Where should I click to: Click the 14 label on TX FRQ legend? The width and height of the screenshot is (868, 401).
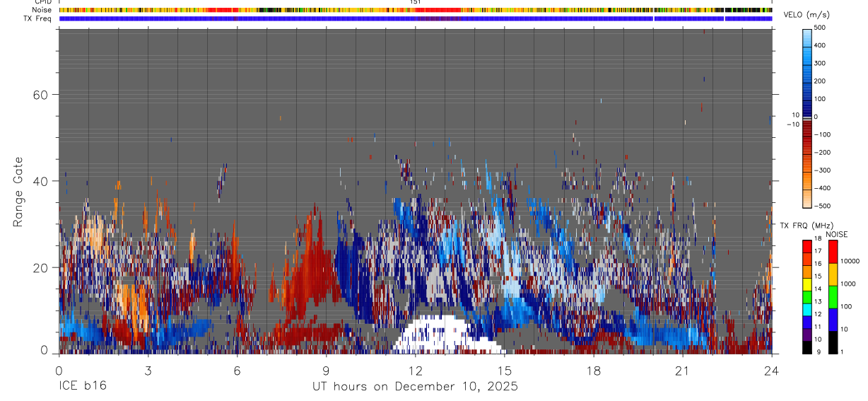819,289
